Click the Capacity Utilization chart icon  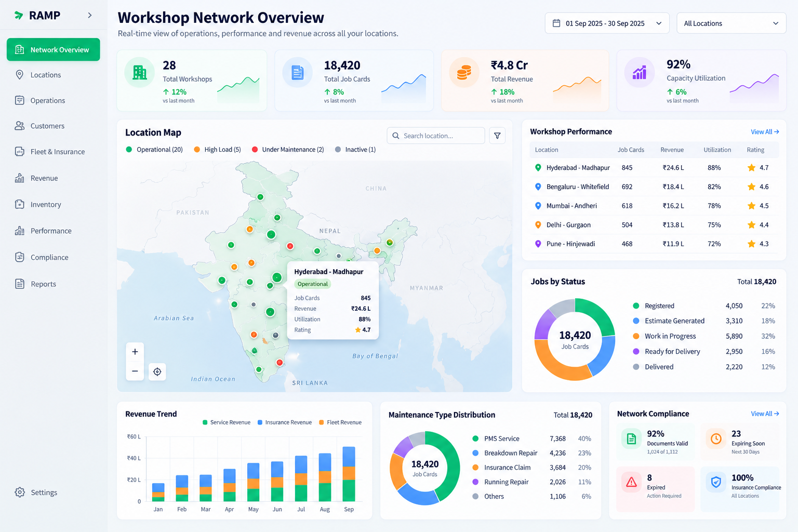click(640, 72)
